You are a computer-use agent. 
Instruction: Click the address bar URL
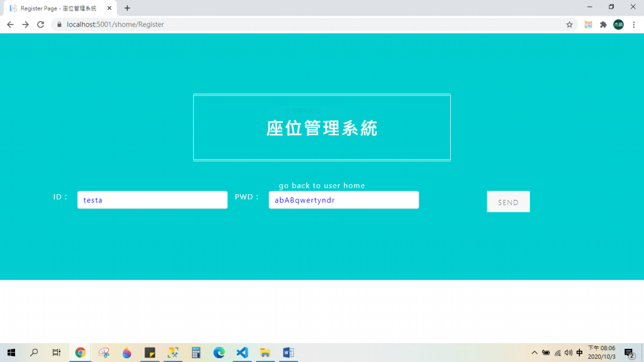[x=115, y=25]
